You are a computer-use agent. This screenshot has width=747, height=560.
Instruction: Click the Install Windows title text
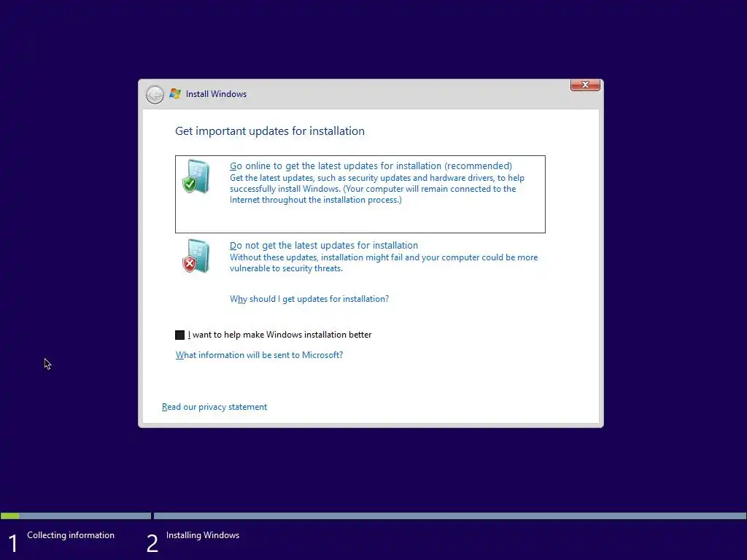[x=216, y=94]
